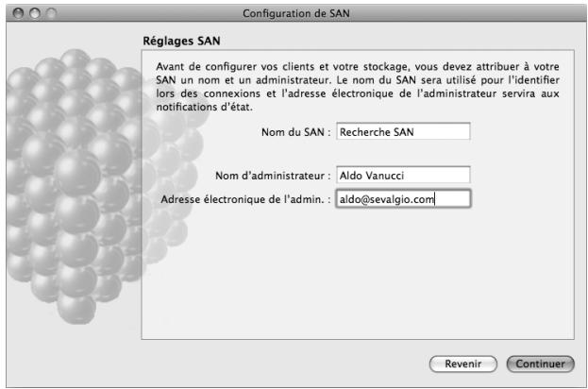Screen dimensions: 588x389
Task: Click 'Adresse électronique de l'admin.' label
Action: click(x=245, y=199)
